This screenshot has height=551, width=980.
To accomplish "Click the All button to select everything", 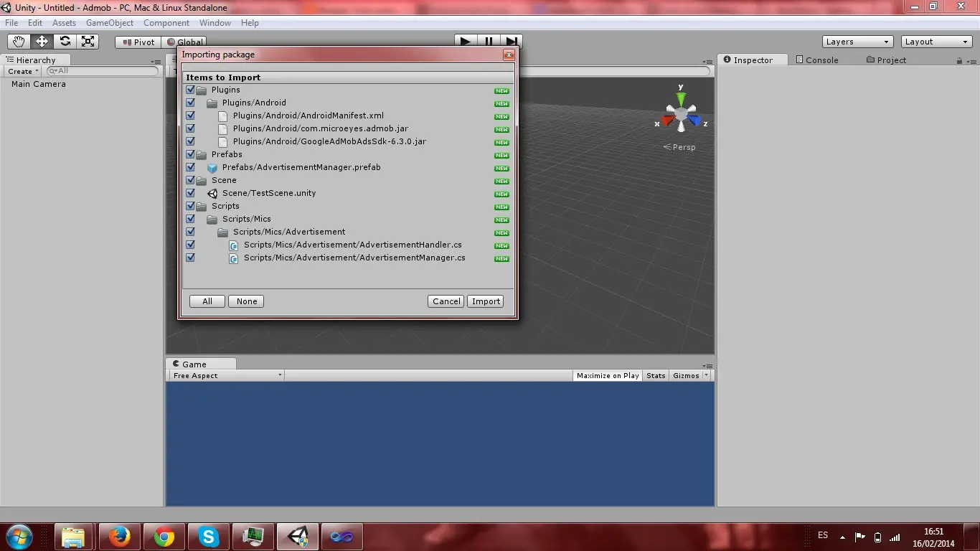I will tap(207, 301).
